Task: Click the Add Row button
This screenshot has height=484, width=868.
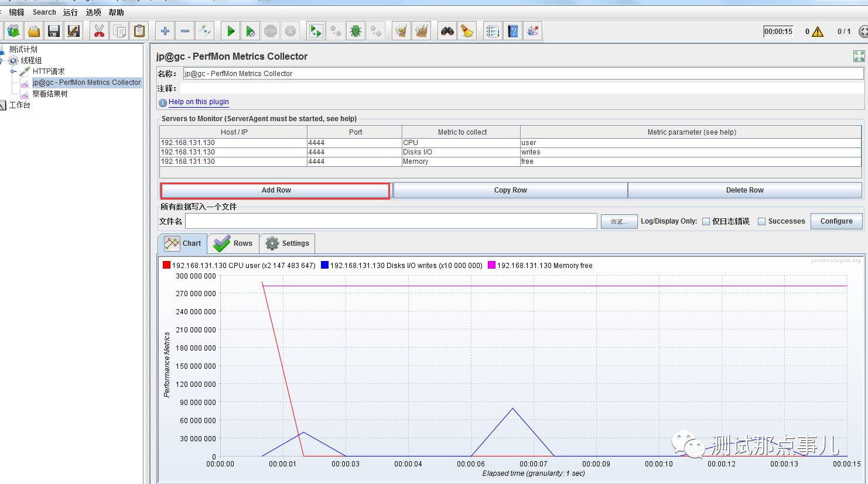Action: pyautogui.click(x=275, y=190)
